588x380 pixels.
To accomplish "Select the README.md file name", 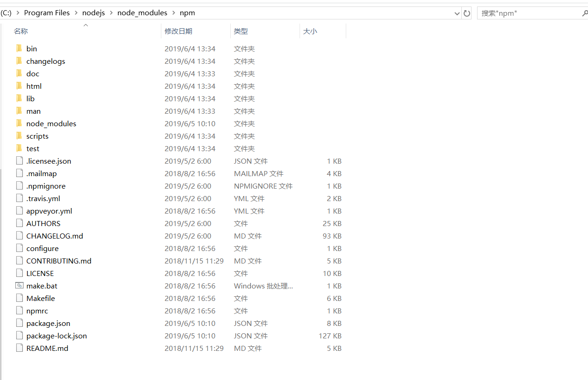I will point(47,348).
